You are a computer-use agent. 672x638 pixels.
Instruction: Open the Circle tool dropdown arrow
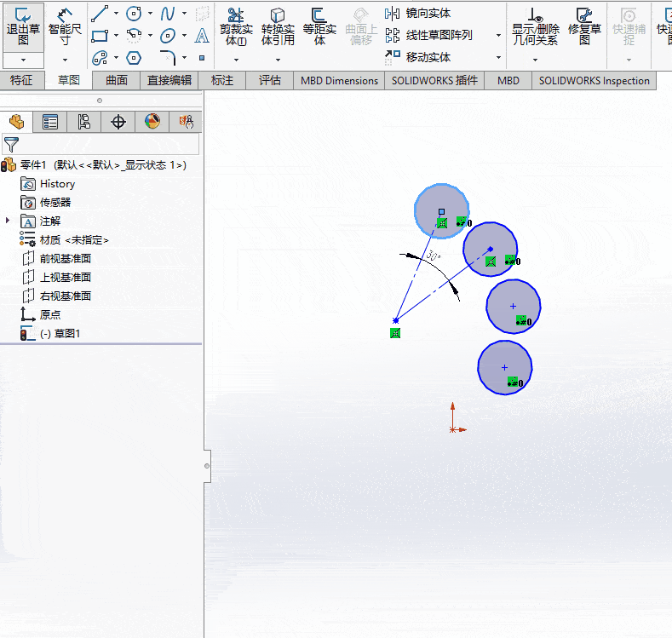[150, 14]
